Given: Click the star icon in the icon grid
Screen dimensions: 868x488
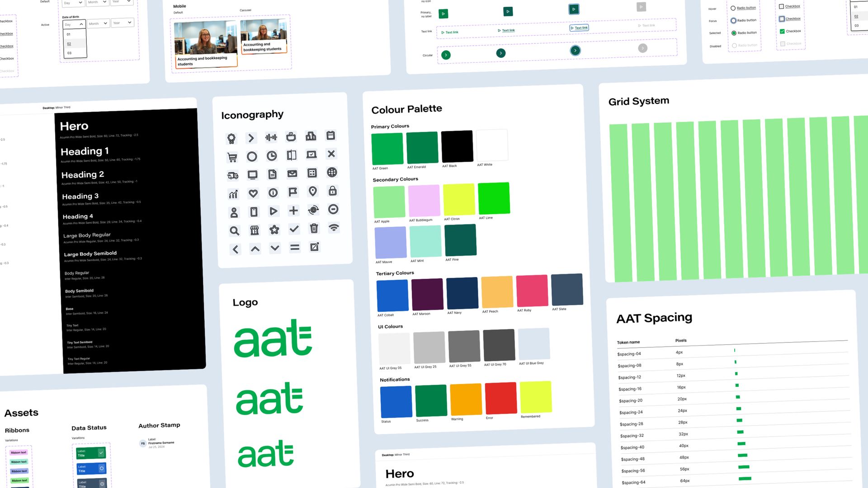Looking at the screenshot, I should coord(274,230).
